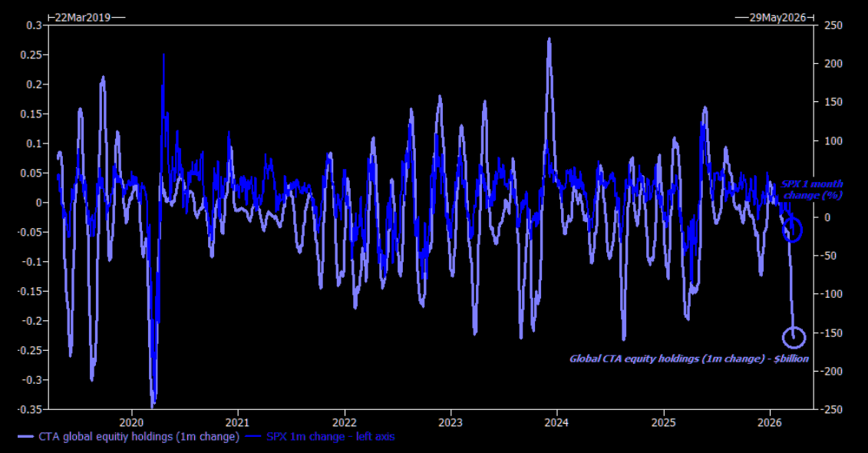This screenshot has width=868, height=453.
Task: Select the 2024 tick on the time axis
Action: point(557,422)
